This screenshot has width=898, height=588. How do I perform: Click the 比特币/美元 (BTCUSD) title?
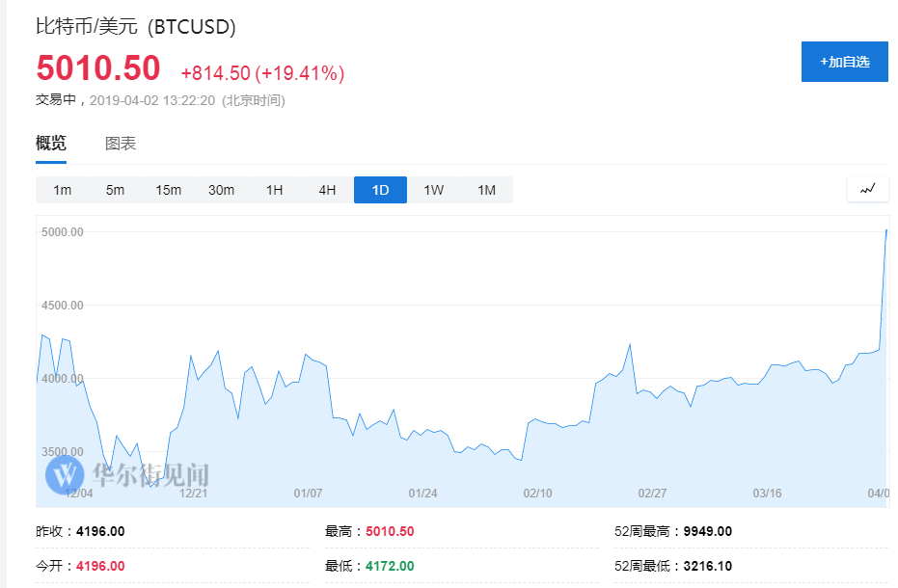coord(136,26)
